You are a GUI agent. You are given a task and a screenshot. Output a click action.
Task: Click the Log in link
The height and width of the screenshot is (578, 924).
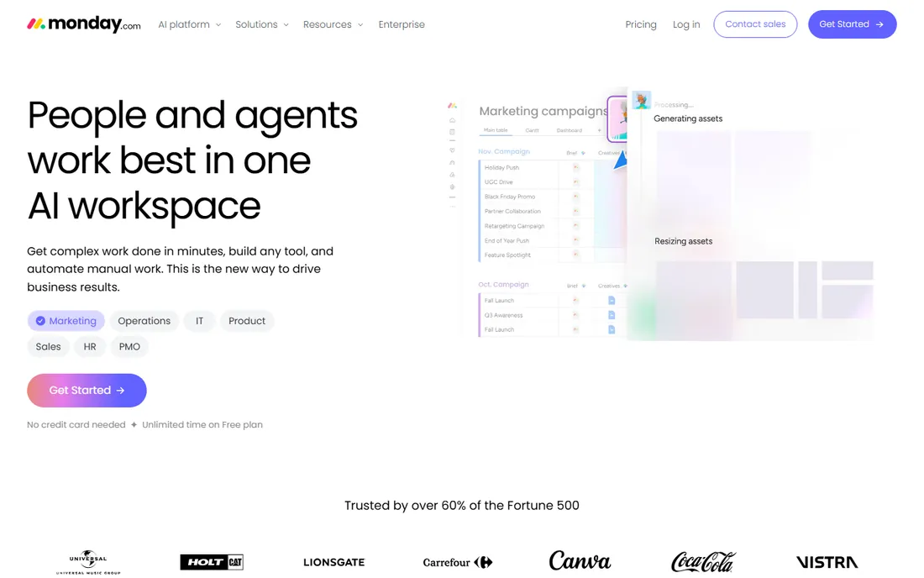(686, 24)
